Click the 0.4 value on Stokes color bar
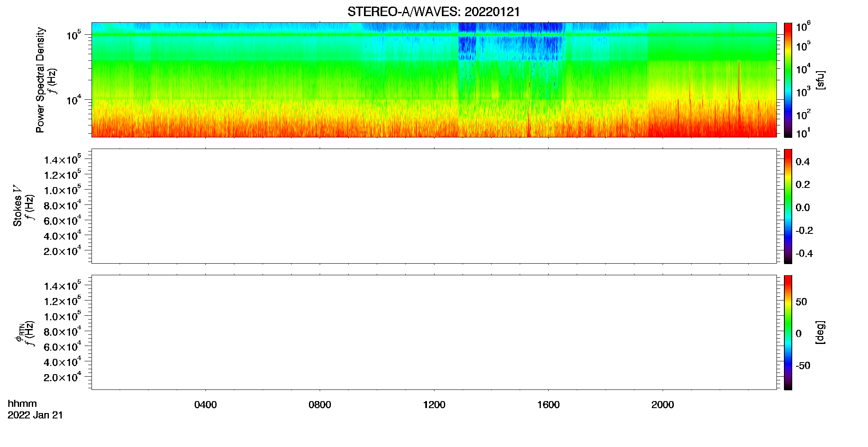The image size is (868, 447). tap(803, 162)
